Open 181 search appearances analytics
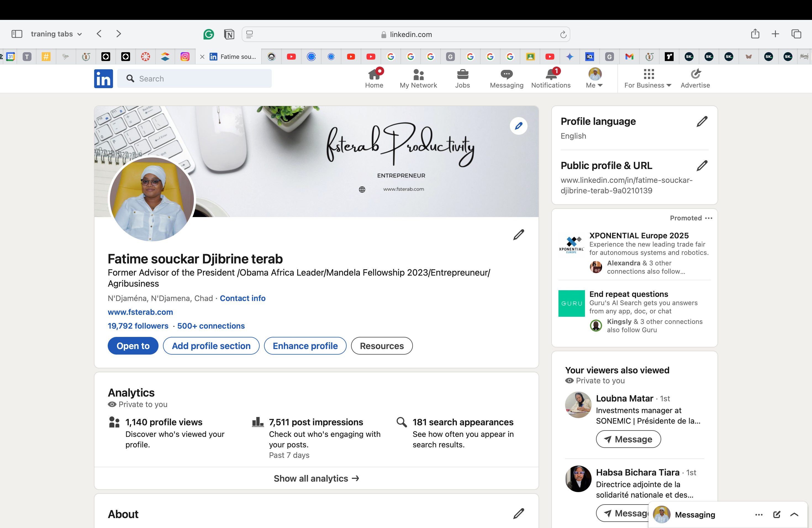The width and height of the screenshot is (812, 528). tap(463, 422)
